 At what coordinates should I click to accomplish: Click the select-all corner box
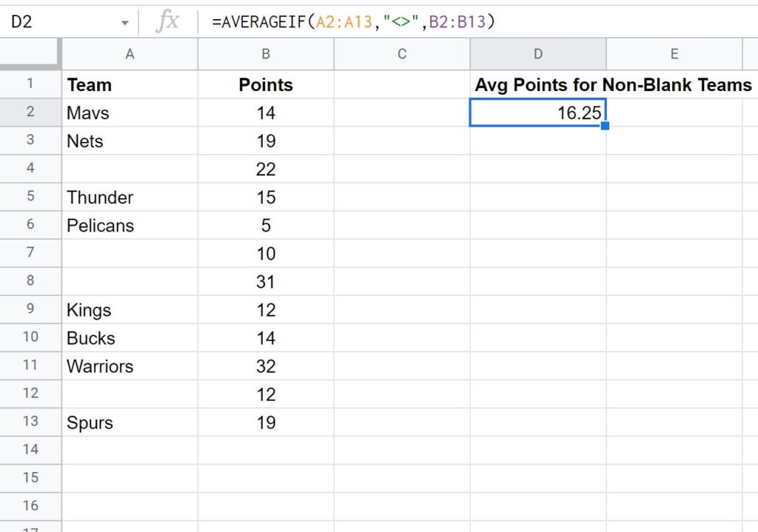point(30,54)
